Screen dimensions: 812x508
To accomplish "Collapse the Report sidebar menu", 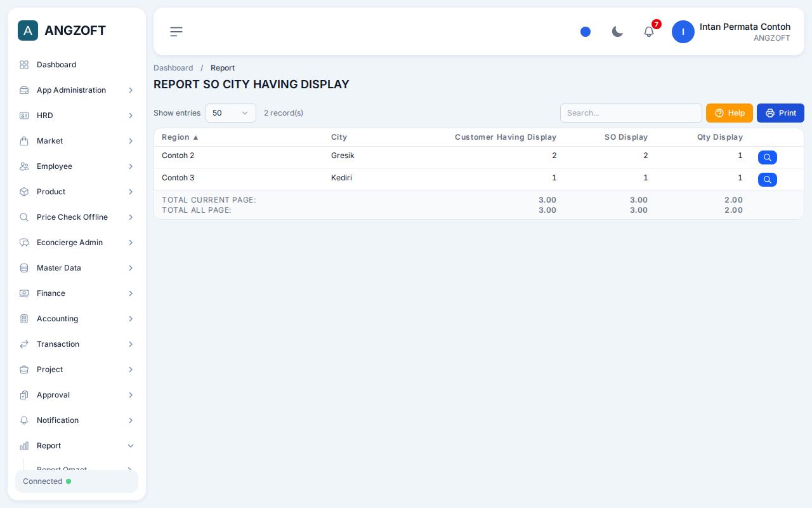I will click(x=77, y=446).
